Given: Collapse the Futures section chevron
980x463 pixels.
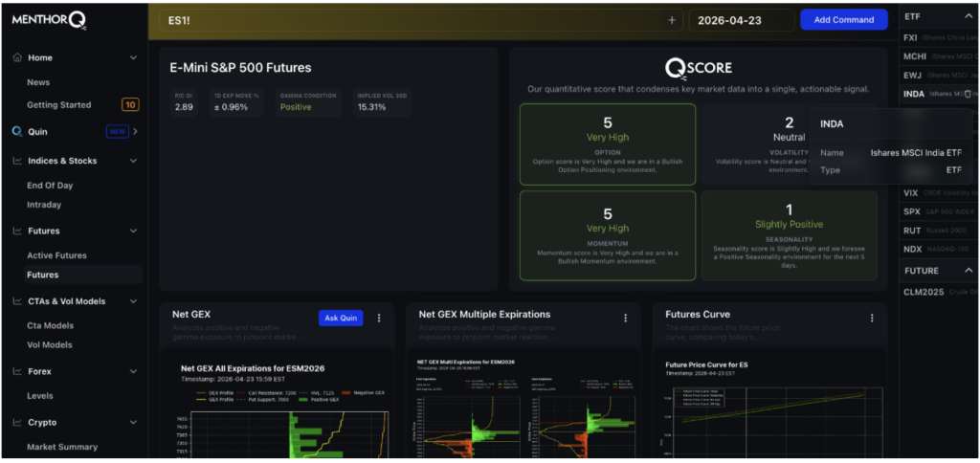Looking at the screenshot, I should [133, 231].
